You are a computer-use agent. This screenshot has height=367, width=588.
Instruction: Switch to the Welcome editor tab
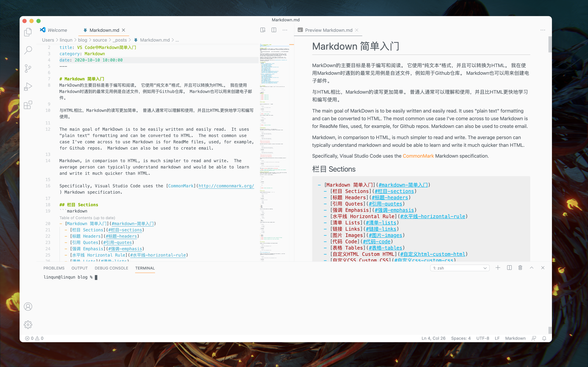[57, 30]
